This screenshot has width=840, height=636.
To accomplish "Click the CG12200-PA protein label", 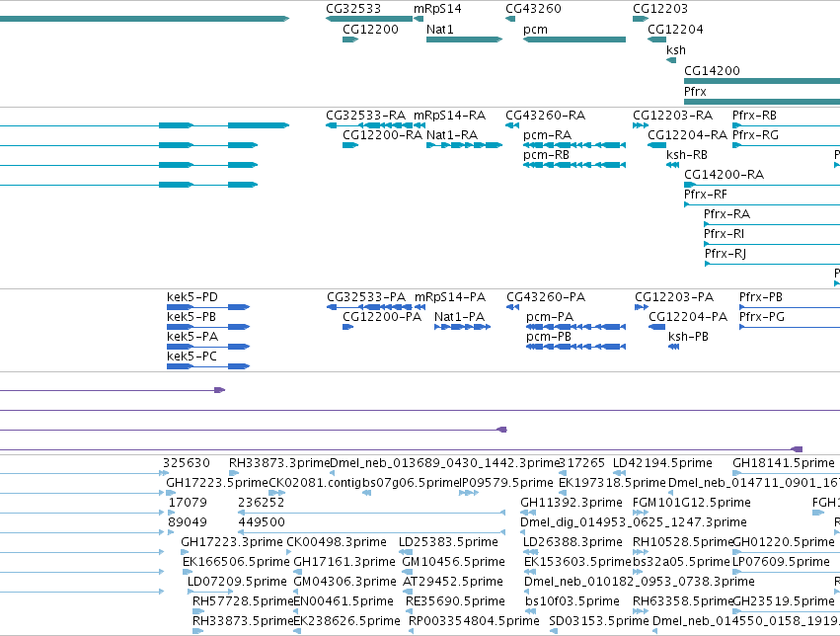I will pos(382,317).
